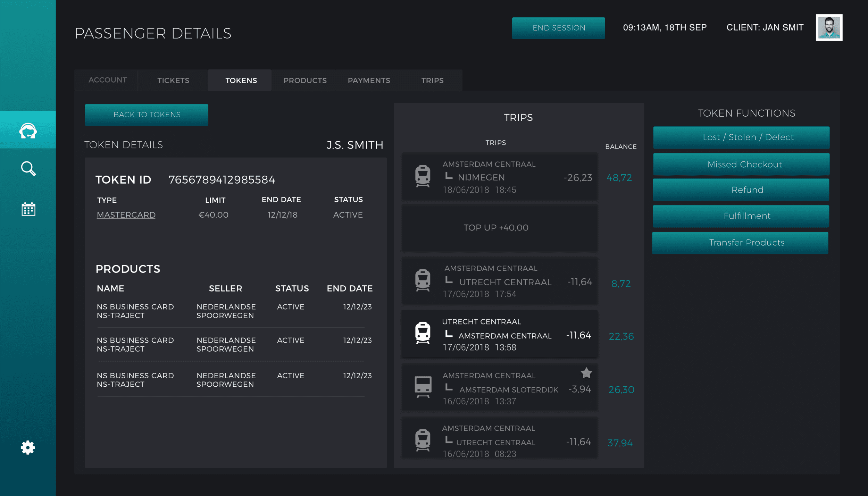Open settings gear icon in sidebar

28,448
